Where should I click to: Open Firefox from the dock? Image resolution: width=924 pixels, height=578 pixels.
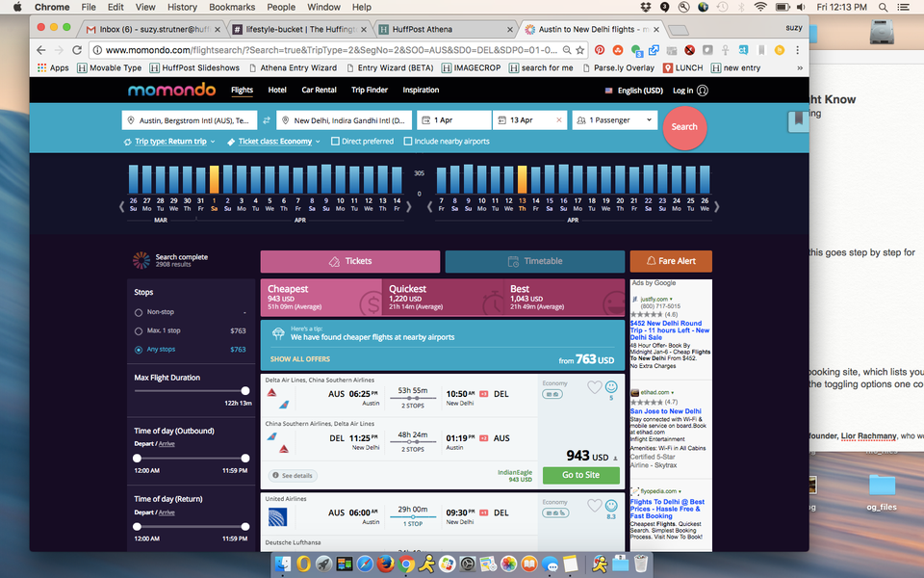(x=385, y=564)
